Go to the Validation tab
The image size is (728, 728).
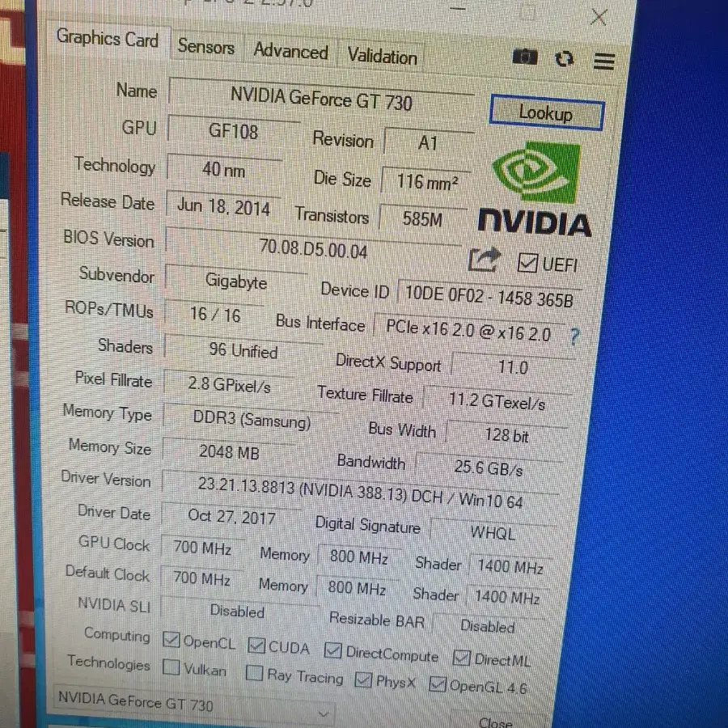click(383, 56)
